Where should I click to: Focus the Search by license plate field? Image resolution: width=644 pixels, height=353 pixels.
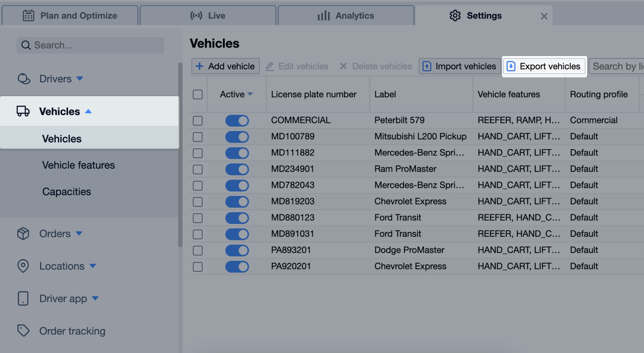(616, 66)
